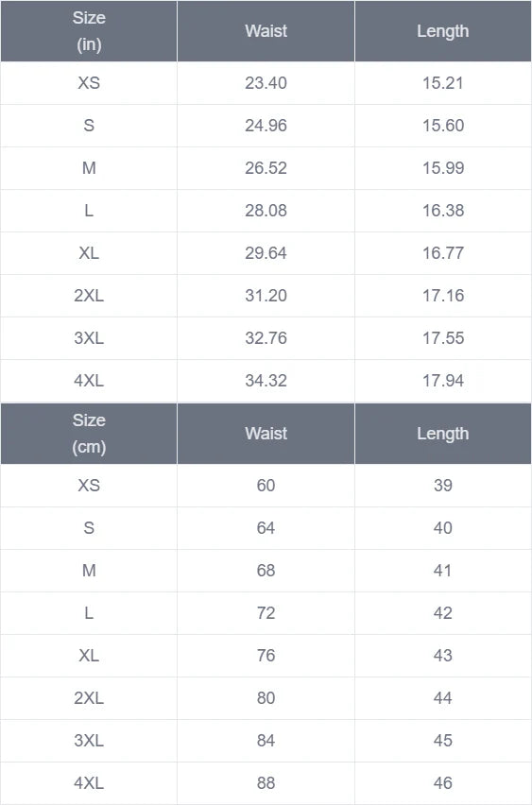Screen dimensions: 532x805
Task: Click the 4XL length value 46
Action: click(442, 783)
